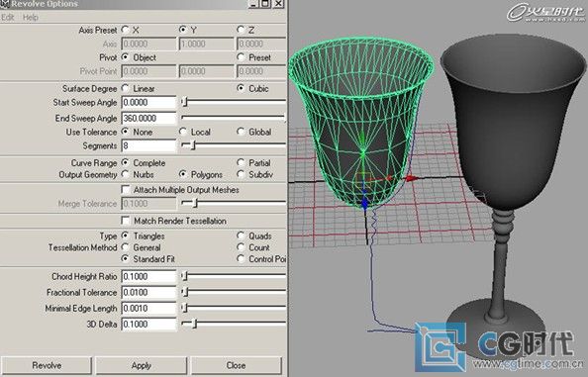Screen dimensions: 588x377
Task: Click the Minimal Edge Length field
Action: (x=148, y=309)
